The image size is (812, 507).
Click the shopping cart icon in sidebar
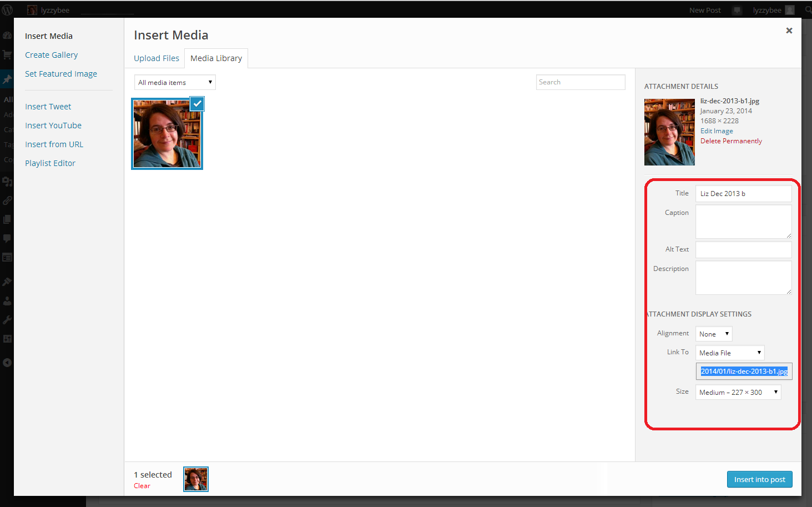(x=7, y=54)
